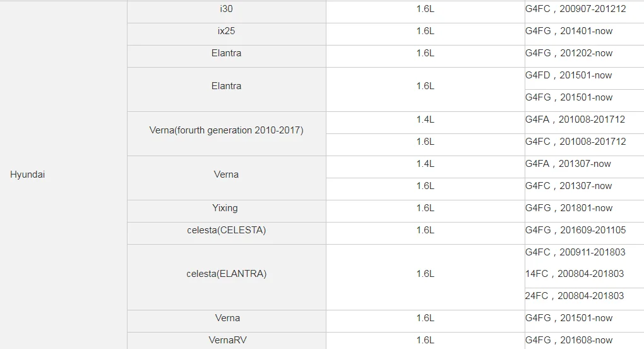This screenshot has width=644, height=349.
Task: Select engine entry G4FA, 201008-201712
Action: [x=575, y=119]
